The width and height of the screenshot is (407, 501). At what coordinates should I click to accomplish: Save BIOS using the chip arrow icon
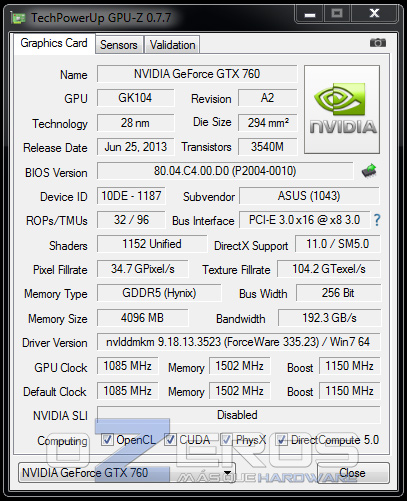[x=369, y=171]
